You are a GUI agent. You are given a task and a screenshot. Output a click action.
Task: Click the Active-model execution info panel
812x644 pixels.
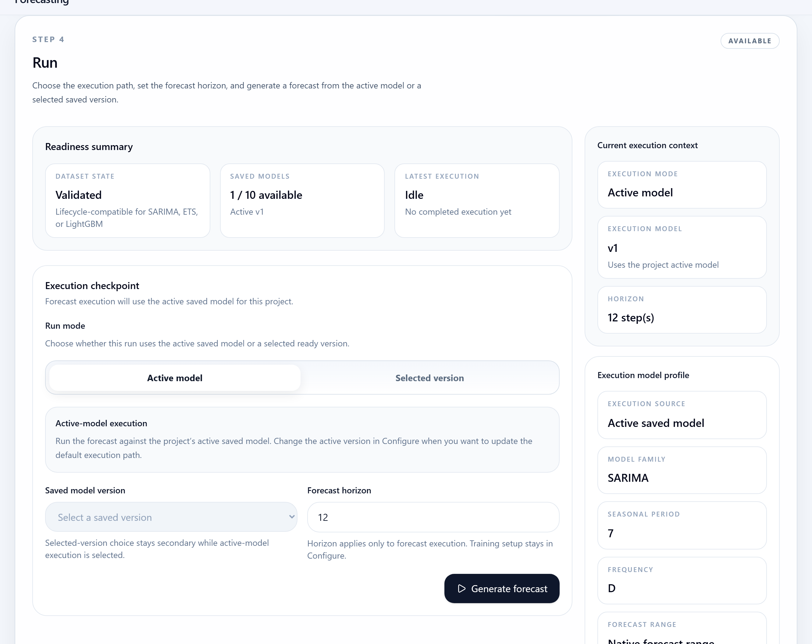point(302,439)
